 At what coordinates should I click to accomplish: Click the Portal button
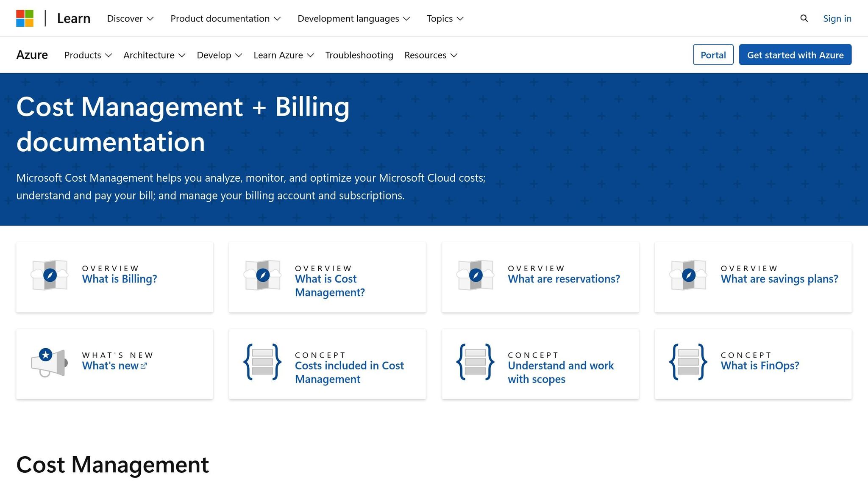point(713,55)
